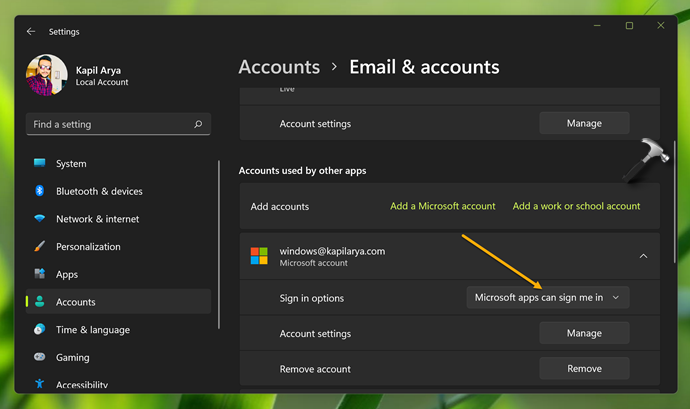This screenshot has height=409, width=690.
Task: Select Accounts in the sidebar
Action: 76,302
